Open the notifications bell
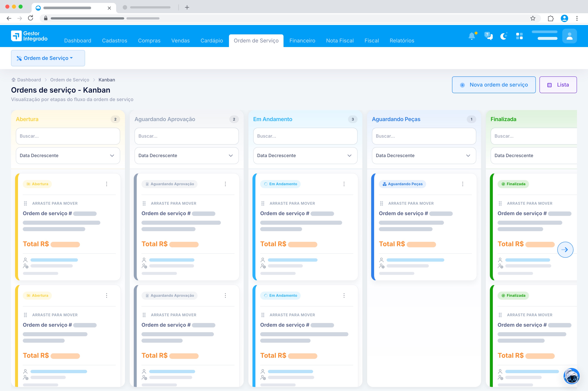The height and width of the screenshot is (391, 588). (x=472, y=36)
